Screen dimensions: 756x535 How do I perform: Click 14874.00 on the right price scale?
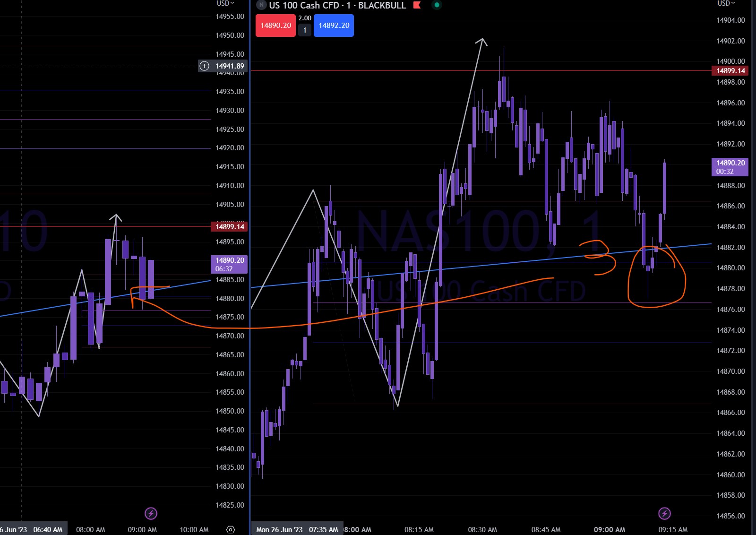pos(730,330)
